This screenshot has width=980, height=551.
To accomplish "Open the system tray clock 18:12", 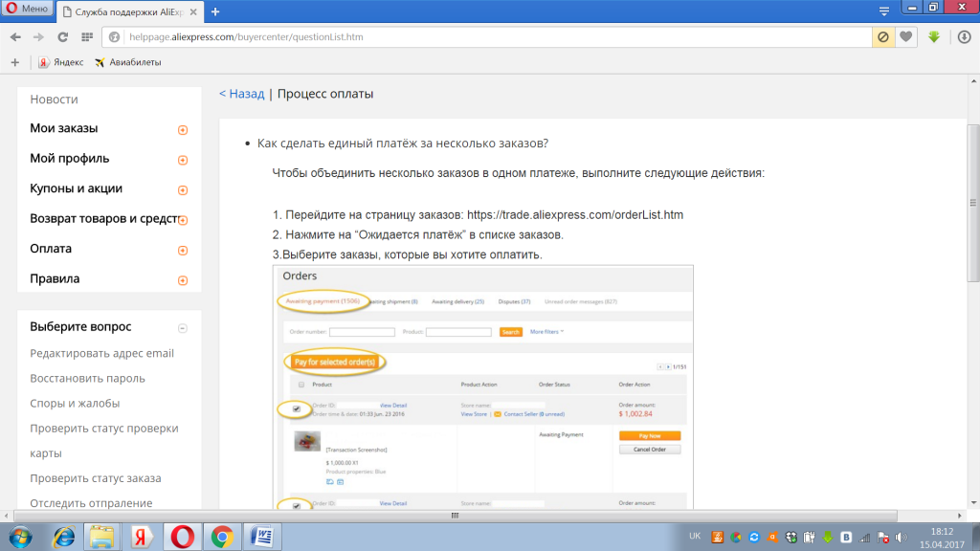I will pyautogui.click(x=942, y=538).
